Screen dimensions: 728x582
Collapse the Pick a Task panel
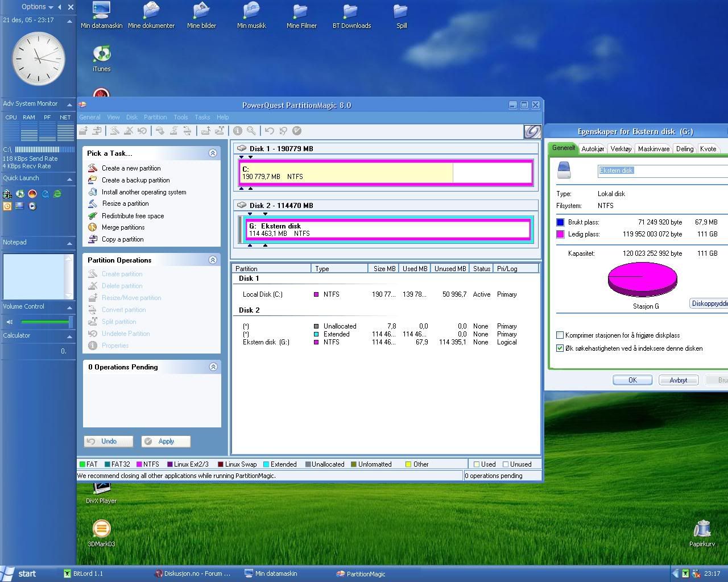pyautogui.click(x=213, y=153)
